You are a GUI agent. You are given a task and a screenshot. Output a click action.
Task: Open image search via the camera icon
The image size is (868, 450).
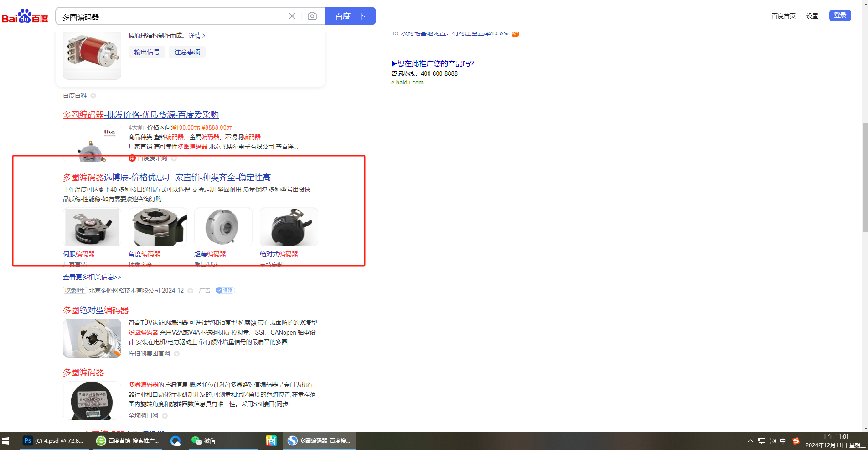pos(312,16)
